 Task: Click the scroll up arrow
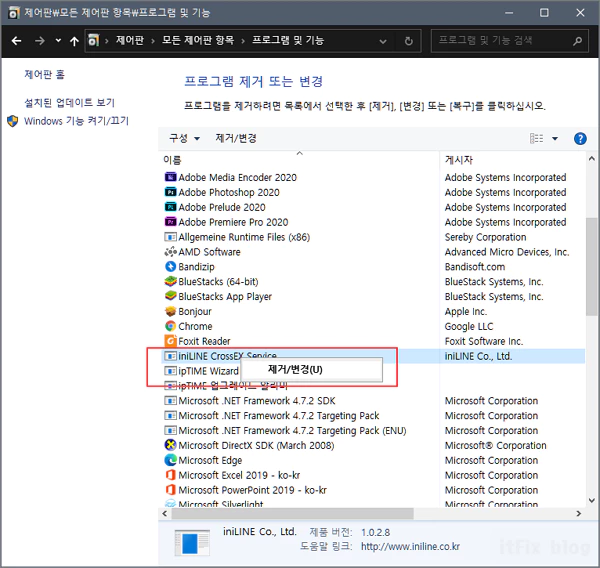pyautogui.click(x=591, y=158)
